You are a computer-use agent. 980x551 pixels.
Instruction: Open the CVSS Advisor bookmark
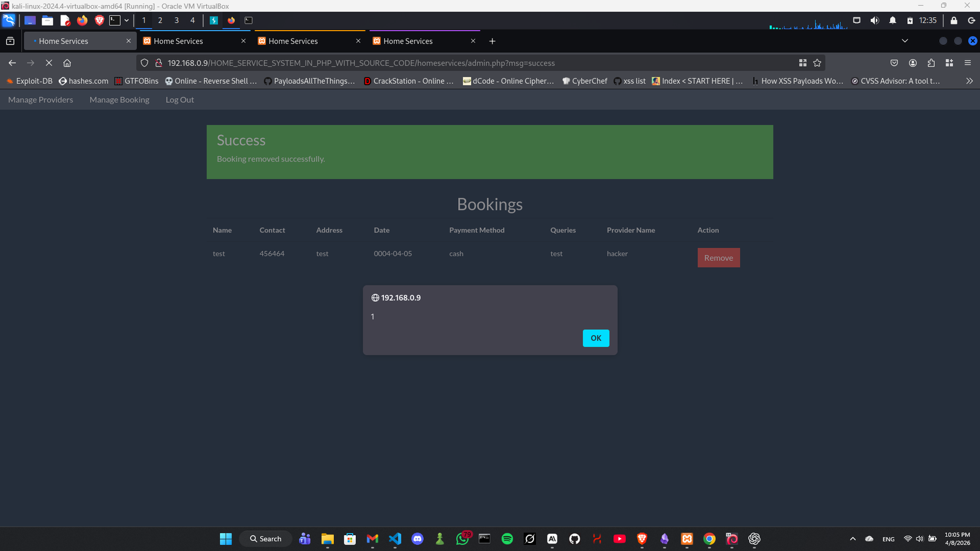pyautogui.click(x=895, y=81)
